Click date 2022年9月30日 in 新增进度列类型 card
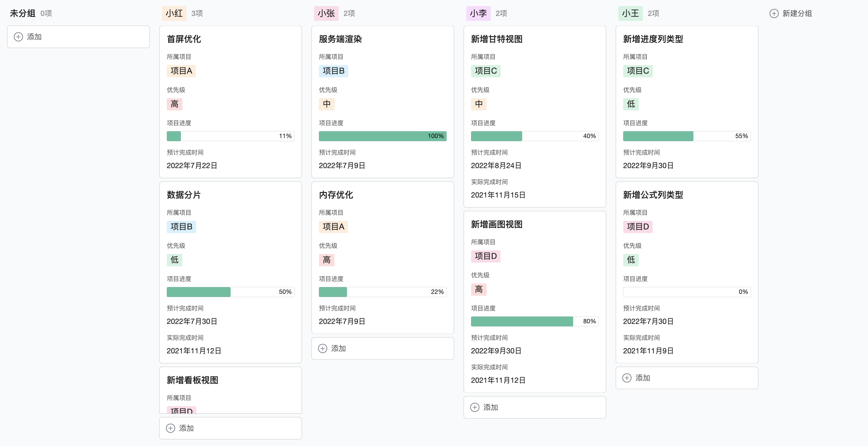 coord(648,166)
